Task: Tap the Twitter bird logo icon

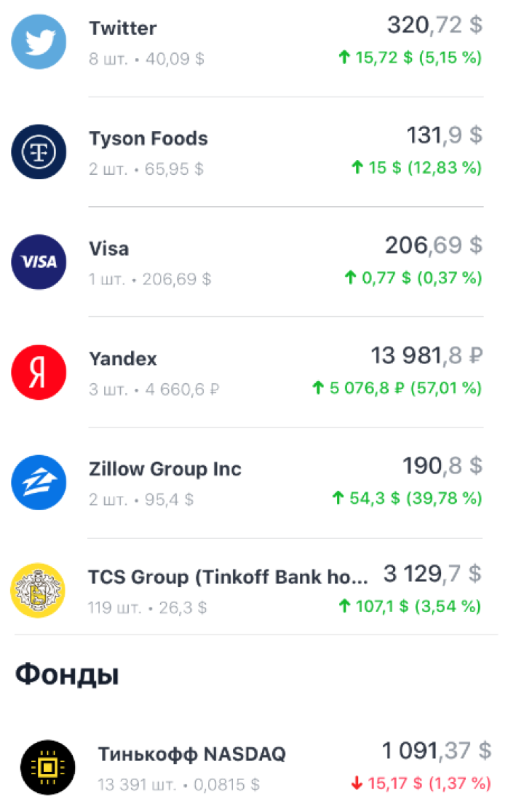Action: pyautogui.click(x=39, y=42)
